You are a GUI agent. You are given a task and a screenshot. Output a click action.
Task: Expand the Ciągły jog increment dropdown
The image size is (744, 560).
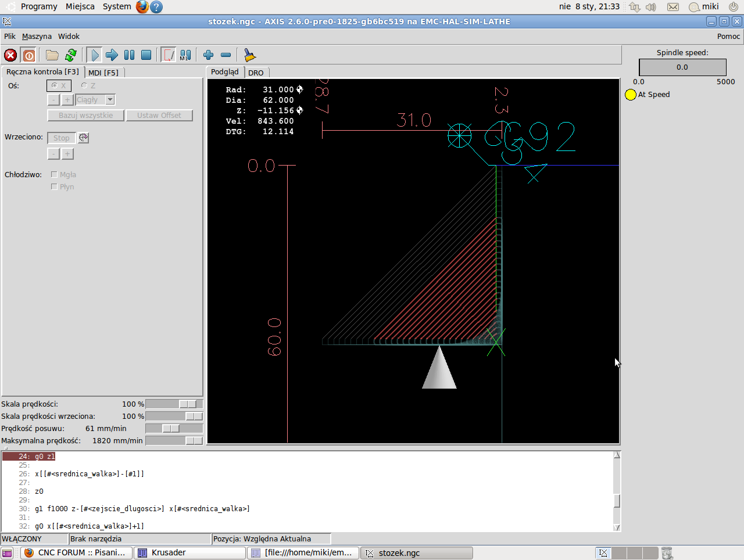click(110, 100)
